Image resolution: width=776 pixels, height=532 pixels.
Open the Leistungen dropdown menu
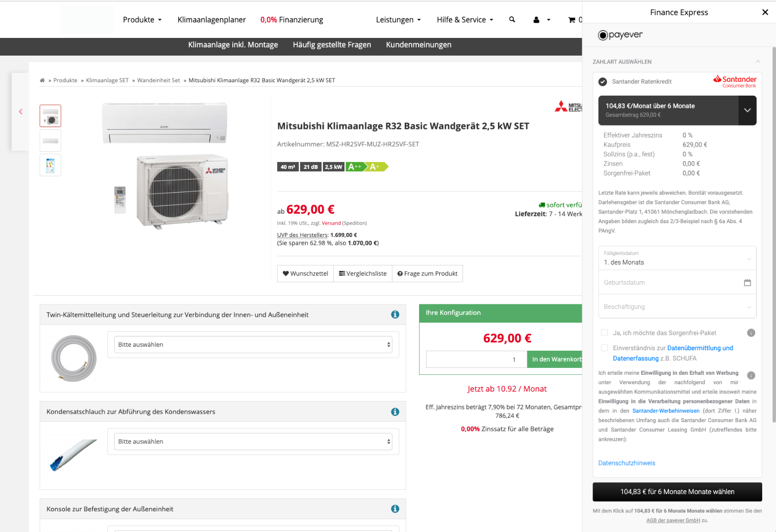[x=398, y=20]
